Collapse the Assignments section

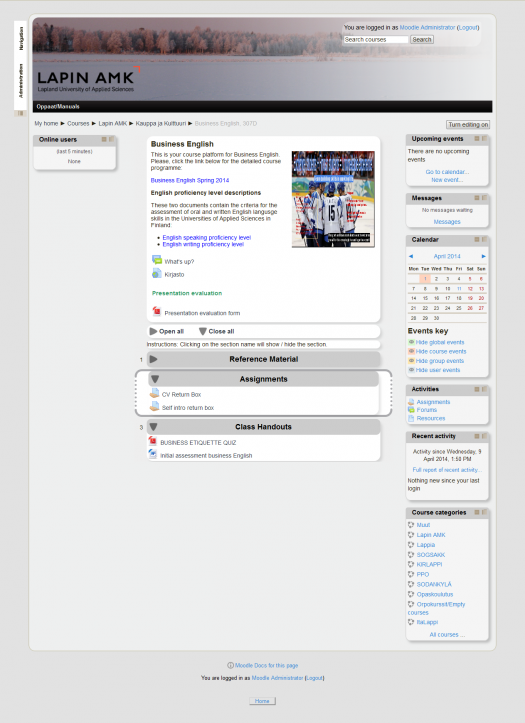[x=155, y=379]
